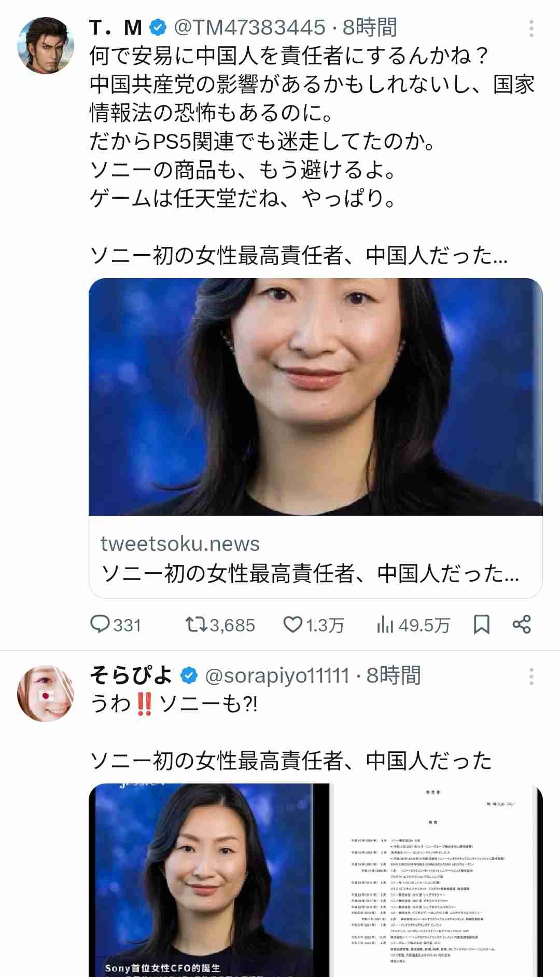
Task: Open replies on T.M's tweet (331)
Action: [x=116, y=625]
